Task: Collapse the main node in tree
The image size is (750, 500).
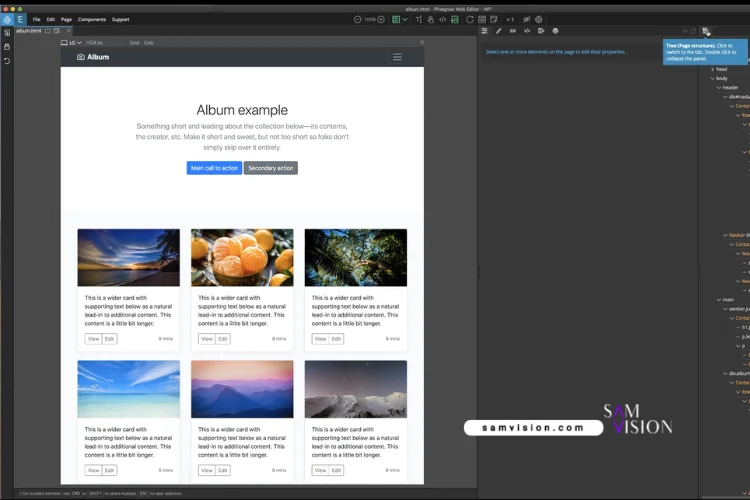Action: [719, 300]
